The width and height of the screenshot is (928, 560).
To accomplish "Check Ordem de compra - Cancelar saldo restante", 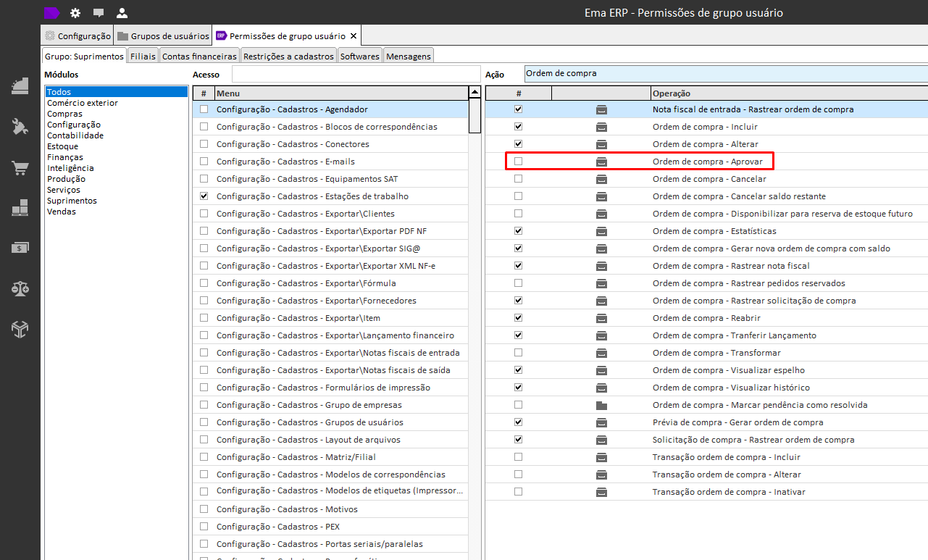I will 518,196.
